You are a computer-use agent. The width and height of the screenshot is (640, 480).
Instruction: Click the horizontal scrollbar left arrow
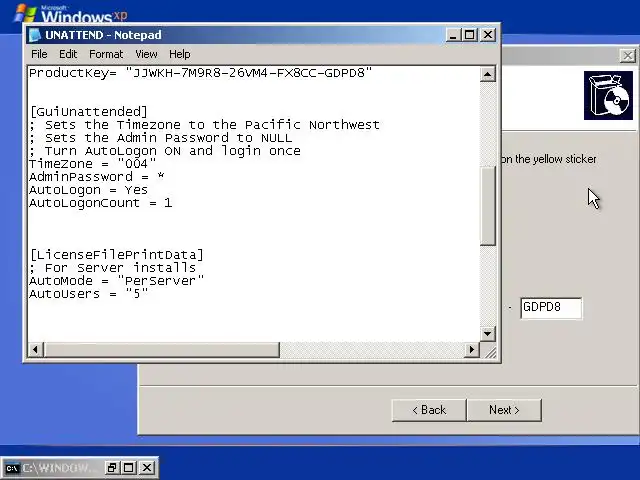(x=36, y=349)
